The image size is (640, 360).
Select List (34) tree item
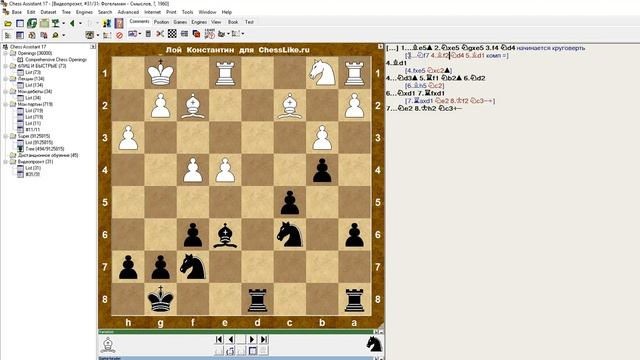pos(33,98)
